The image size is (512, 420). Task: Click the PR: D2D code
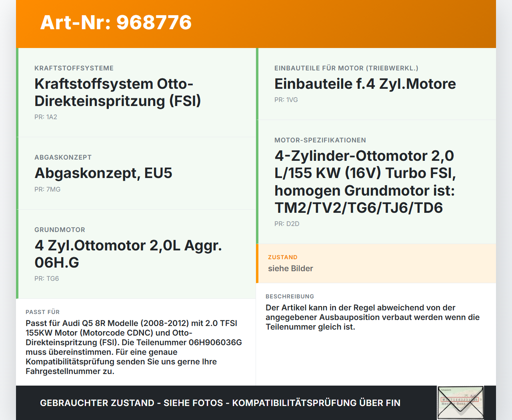click(x=287, y=224)
